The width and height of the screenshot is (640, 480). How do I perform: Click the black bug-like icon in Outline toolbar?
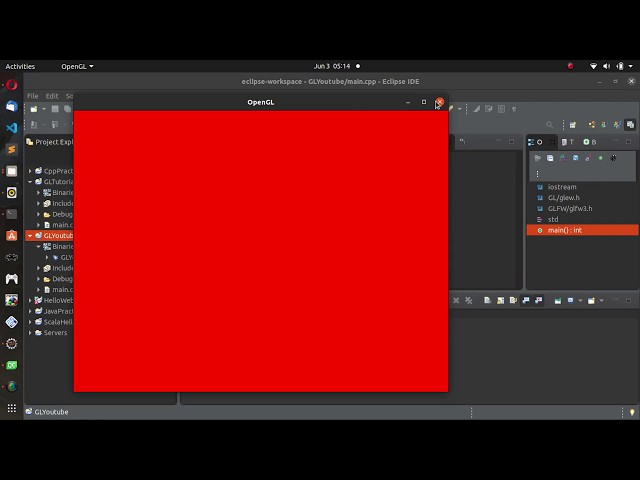coord(613,158)
